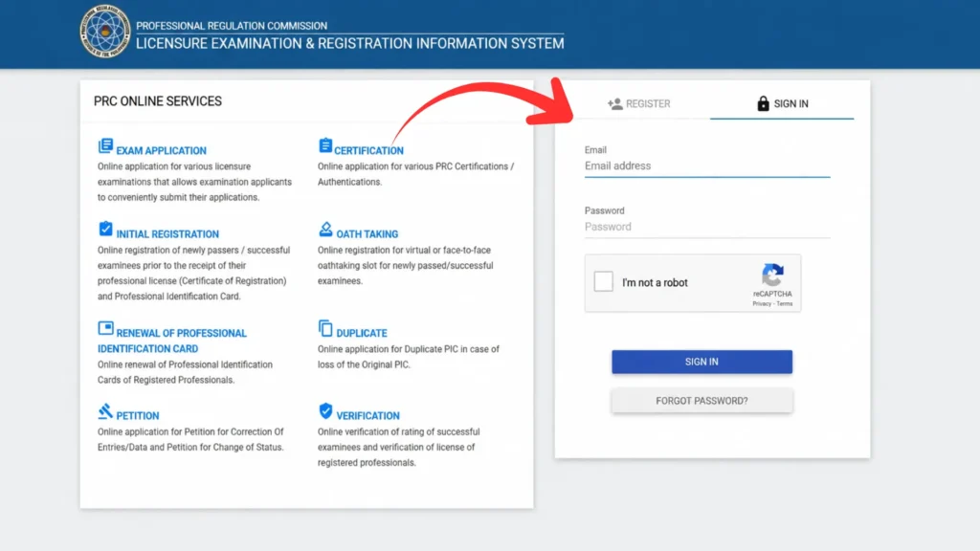The height and width of the screenshot is (551, 980).
Task: Open the Verification service link
Action: pos(367,415)
